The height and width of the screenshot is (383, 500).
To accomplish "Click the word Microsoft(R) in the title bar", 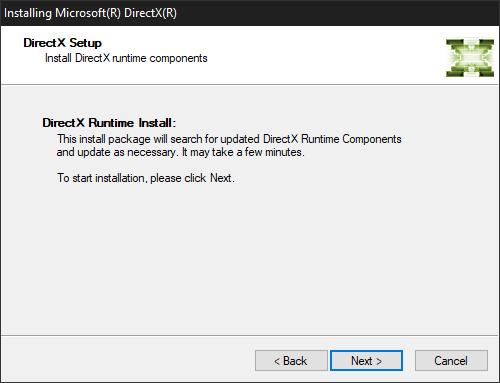I will click(88, 13).
